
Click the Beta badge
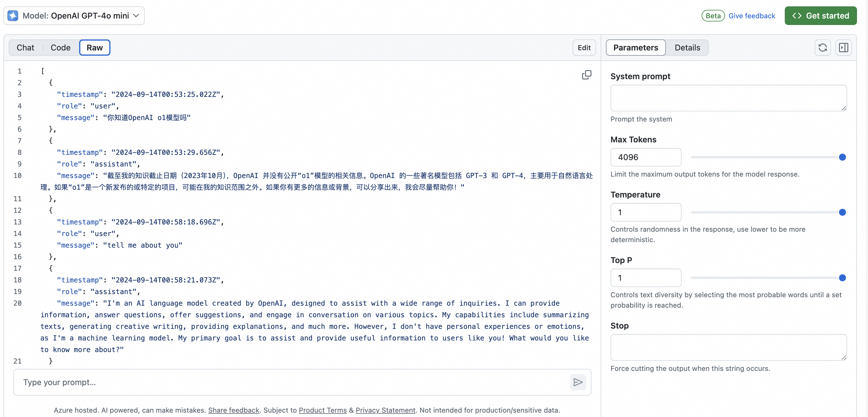pyautogui.click(x=713, y=15)
